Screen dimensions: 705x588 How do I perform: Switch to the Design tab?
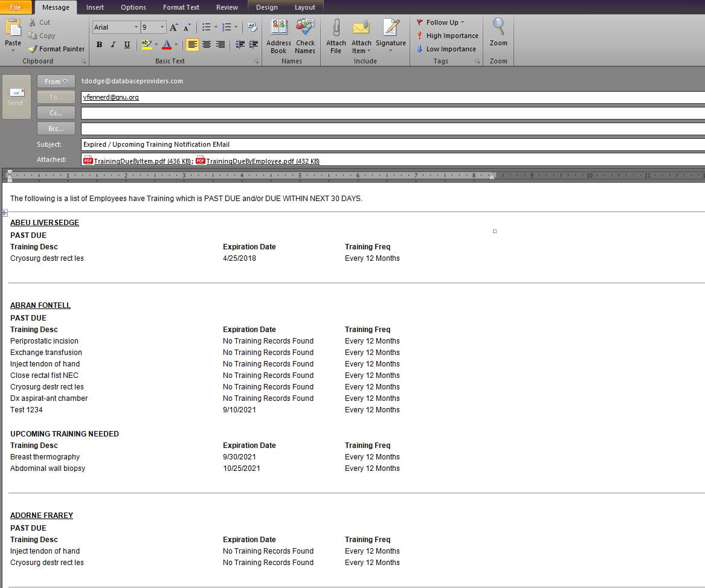click(267, 7)
